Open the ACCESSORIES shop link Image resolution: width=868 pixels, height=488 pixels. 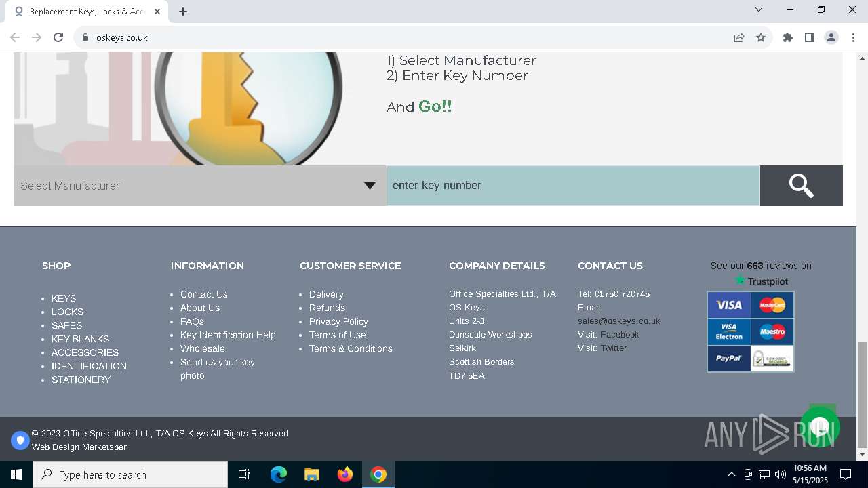[x=85, y=352]
